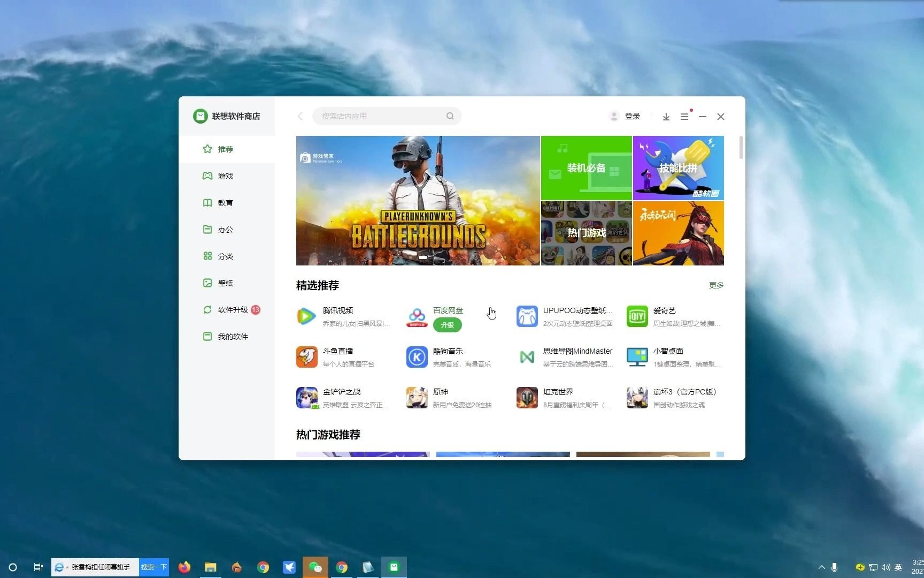
Task: Click the 搜索一下 taskbar search button
Action: point(154,567)
